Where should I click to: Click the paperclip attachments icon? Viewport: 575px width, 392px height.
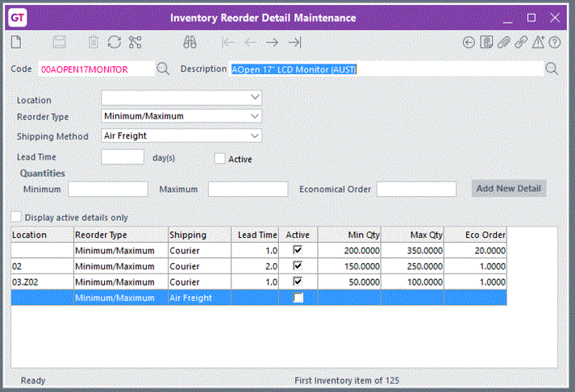(504, 43)
